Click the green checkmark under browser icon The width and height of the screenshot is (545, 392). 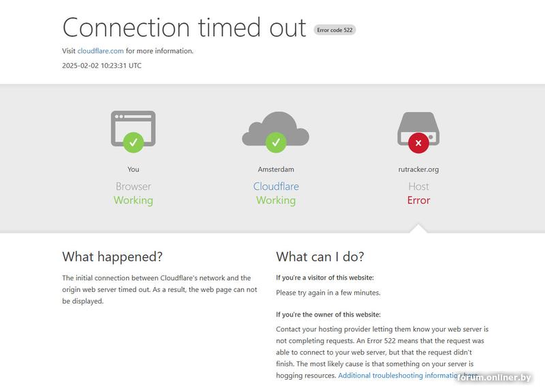(x=133, y=142)
